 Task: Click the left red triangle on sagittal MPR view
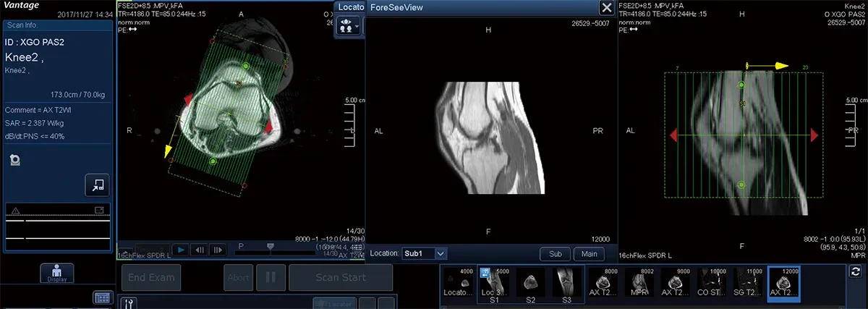coord(673,135)
